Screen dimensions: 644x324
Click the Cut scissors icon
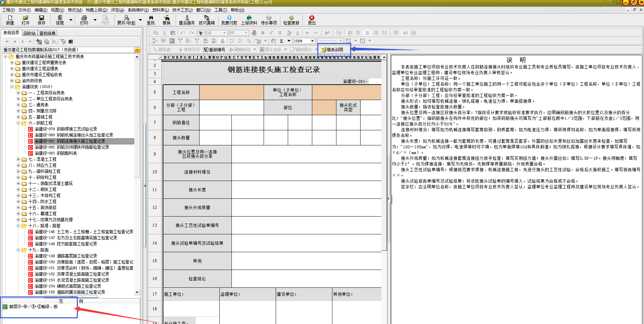164,33
